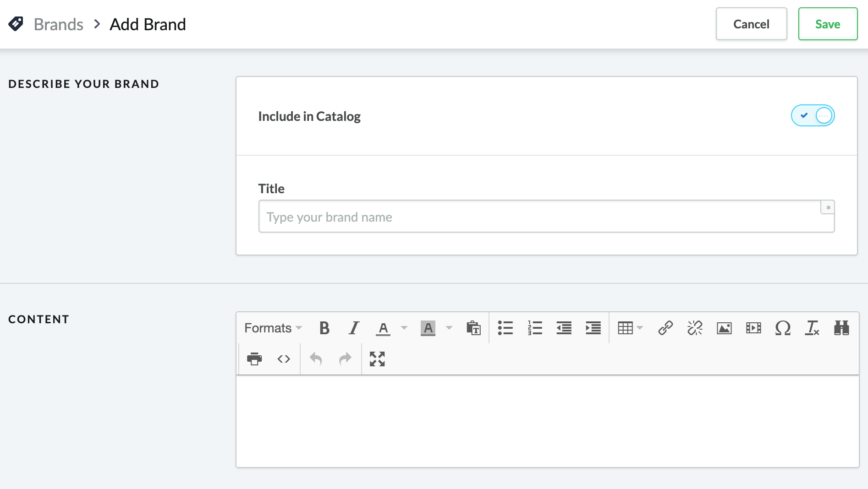Toggle the Include in Catalog switch
Image resolution: width=868 pixels, height=489 pixels.
point(813,115)
